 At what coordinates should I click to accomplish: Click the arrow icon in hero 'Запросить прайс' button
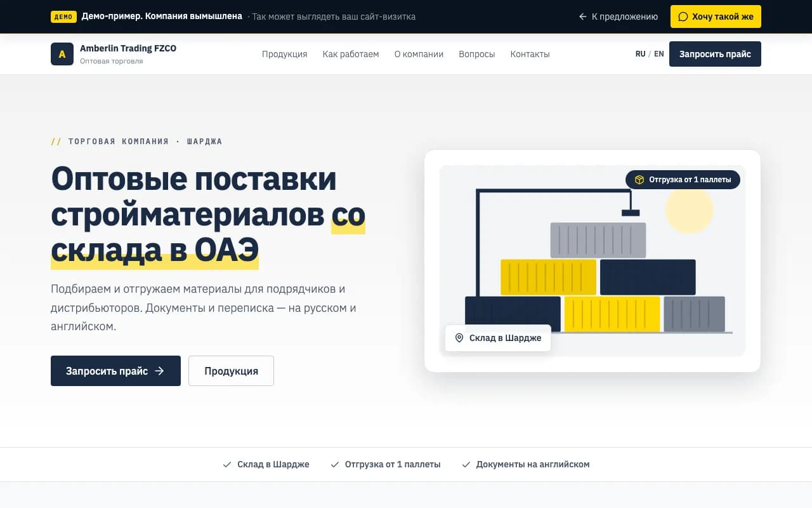click(x=159, y=371)
